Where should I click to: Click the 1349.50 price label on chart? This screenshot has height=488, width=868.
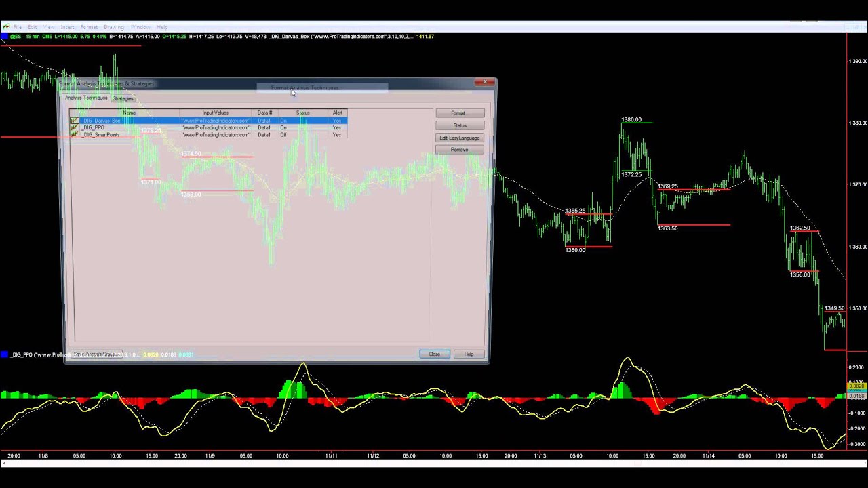tap(834, 308)
